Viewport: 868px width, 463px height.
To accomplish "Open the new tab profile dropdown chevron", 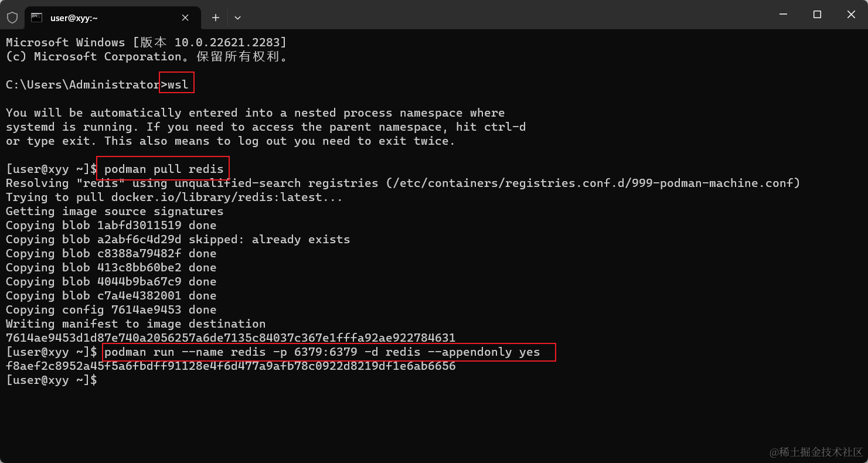I will [238, 18].
